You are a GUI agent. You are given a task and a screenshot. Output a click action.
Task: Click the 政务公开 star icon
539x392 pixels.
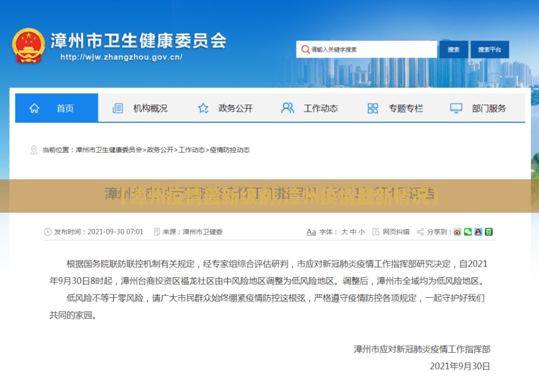(203, 108)
